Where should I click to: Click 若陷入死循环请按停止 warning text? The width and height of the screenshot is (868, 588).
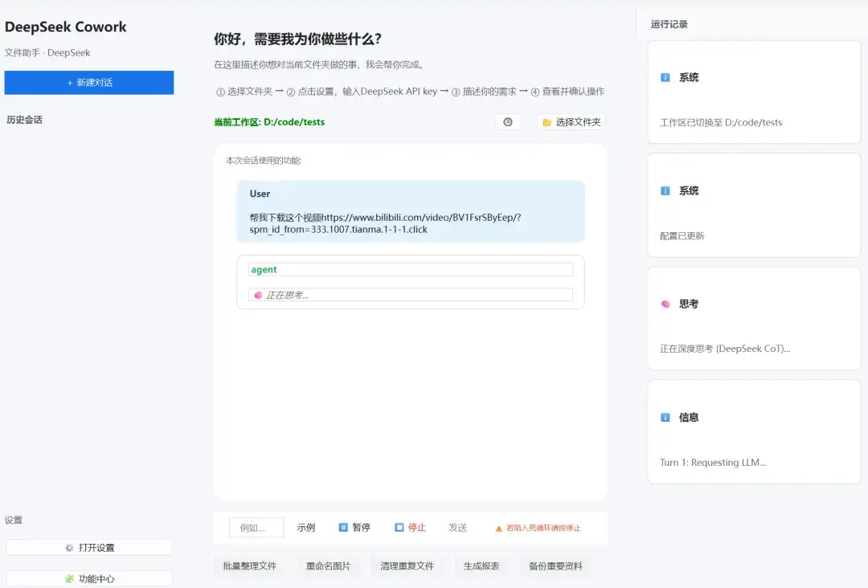pyautogui.click(x=543, y=529)
